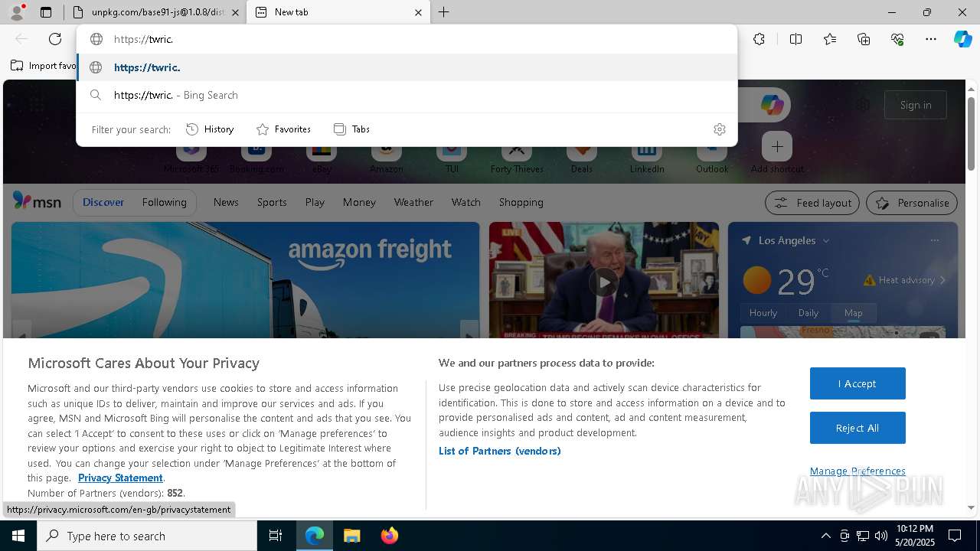Click the Personalise button

[x=912, y=203]
